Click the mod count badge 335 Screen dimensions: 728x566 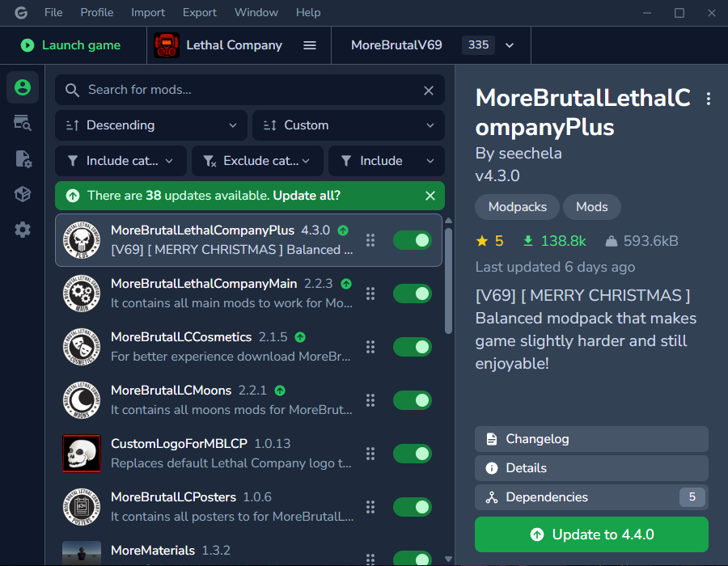478,45
